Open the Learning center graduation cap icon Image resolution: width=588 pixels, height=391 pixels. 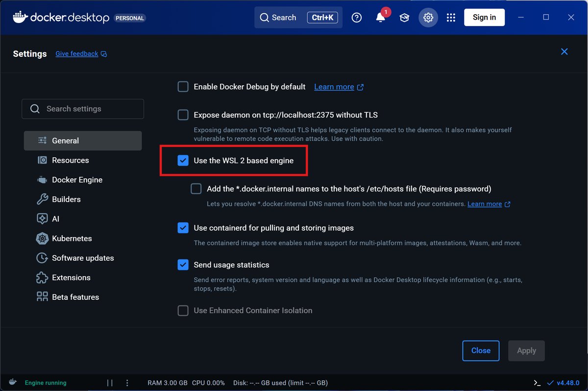point(404,18)
